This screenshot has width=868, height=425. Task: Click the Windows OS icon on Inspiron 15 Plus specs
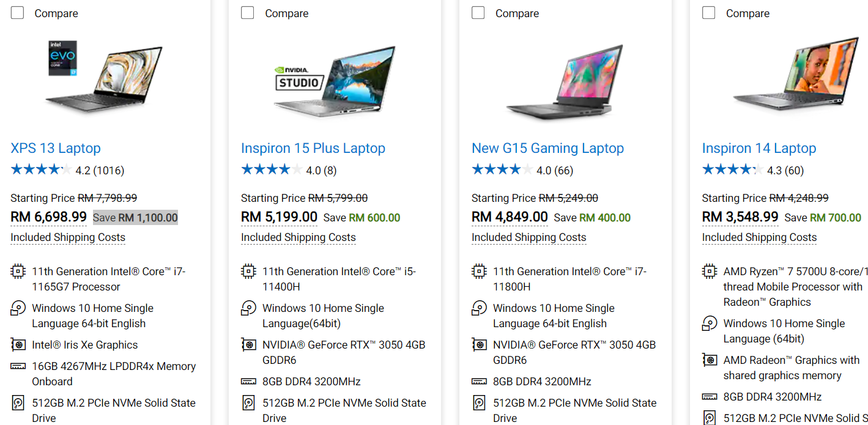(248, 308)
